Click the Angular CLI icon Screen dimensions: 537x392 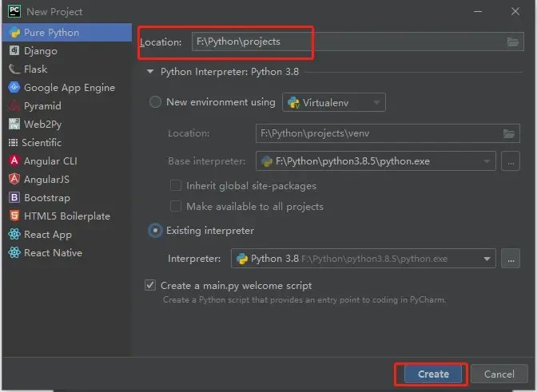[14, 161]
